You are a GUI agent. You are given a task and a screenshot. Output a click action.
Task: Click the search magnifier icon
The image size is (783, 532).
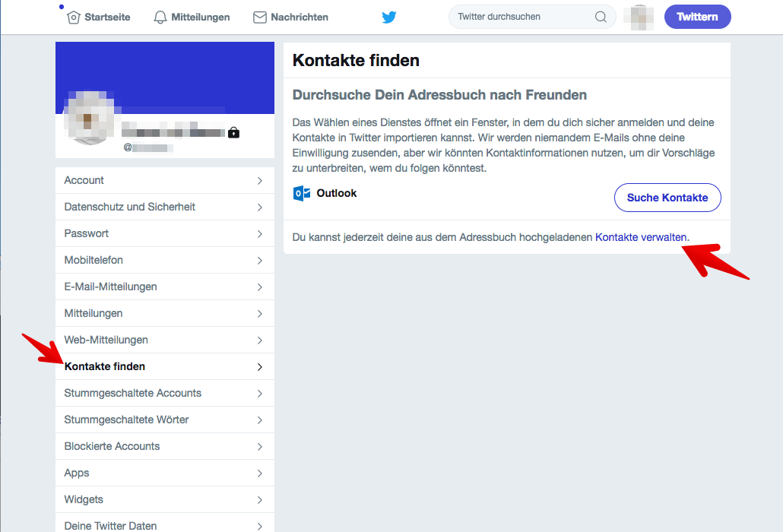pyautogui.click(x=601, y=17)
